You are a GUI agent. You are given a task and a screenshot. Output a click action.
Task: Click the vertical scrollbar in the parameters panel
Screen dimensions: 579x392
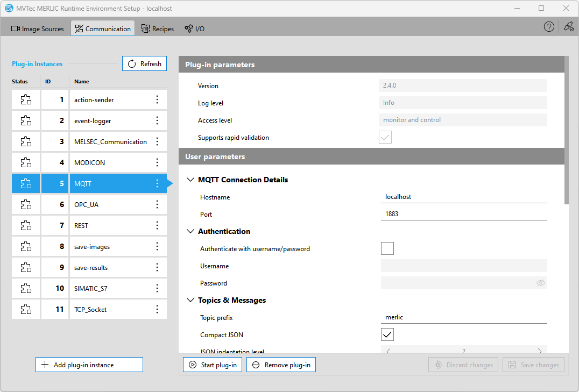coord(566,129)
